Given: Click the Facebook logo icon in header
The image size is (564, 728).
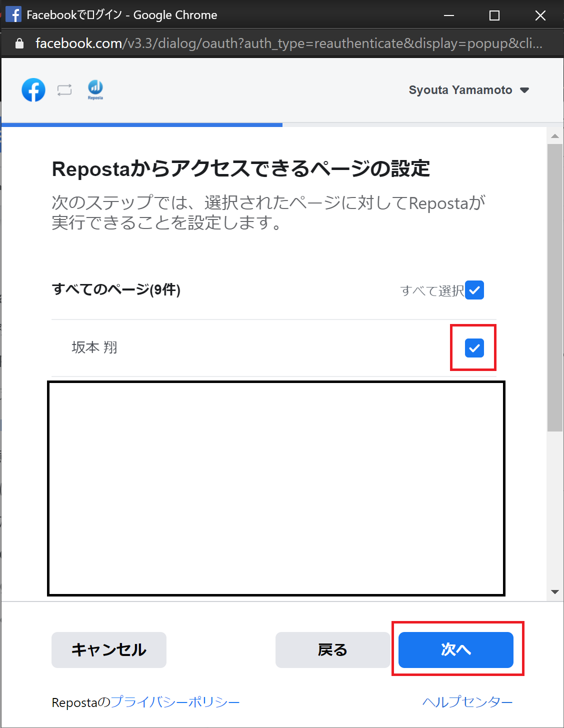Looking at the screenshot, I should click(33, 90).
